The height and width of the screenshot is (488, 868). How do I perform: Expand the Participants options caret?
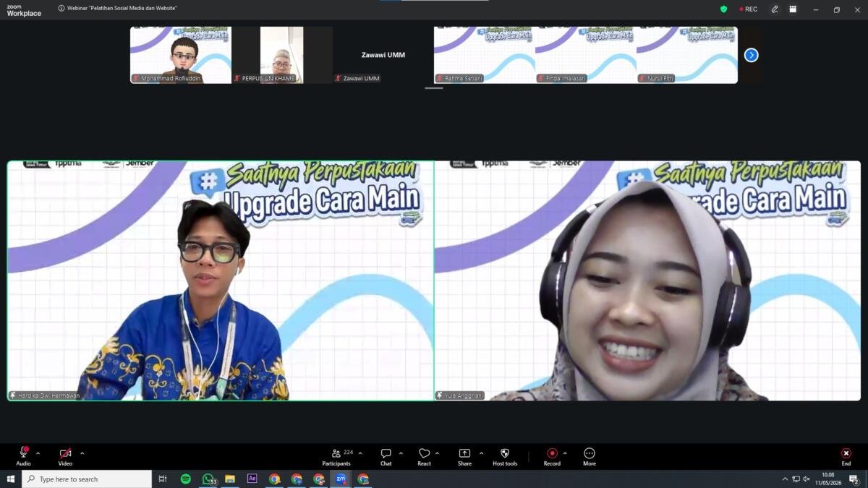click(360, 453)
